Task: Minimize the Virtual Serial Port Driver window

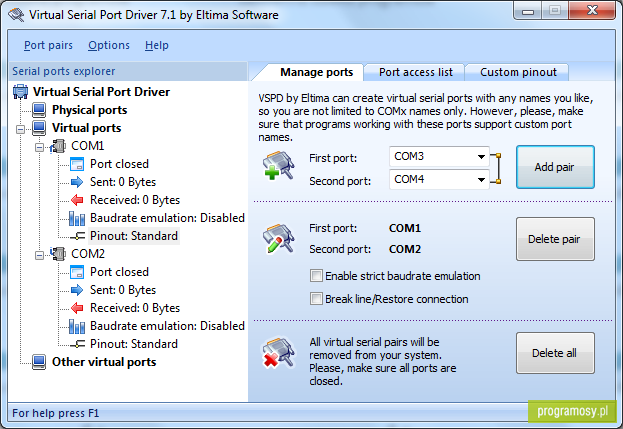Action: click(528, 11)
